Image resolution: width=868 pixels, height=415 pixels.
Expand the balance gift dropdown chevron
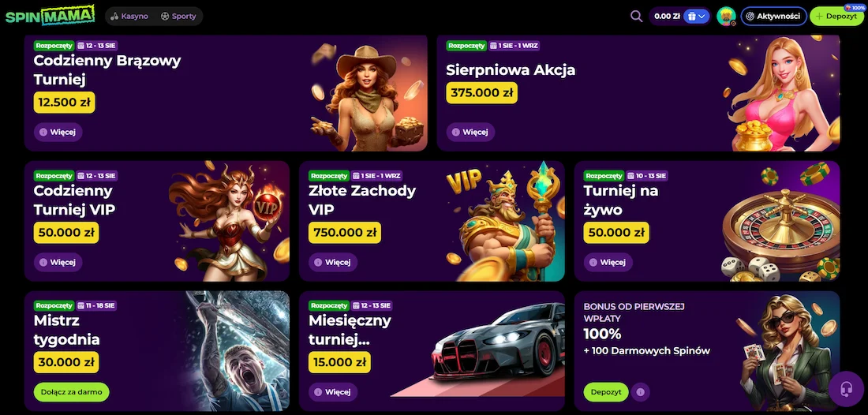702,16
